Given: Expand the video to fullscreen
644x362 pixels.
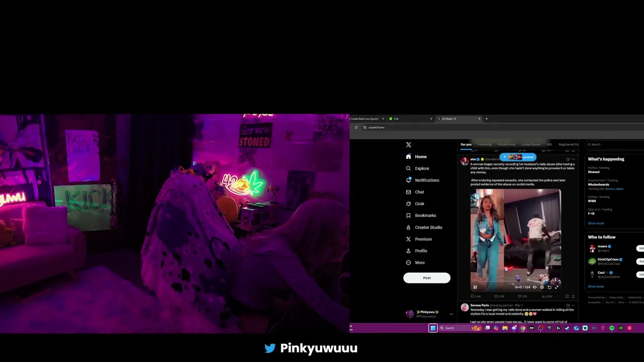Looking at the screenshot, I should coord(556,287).
